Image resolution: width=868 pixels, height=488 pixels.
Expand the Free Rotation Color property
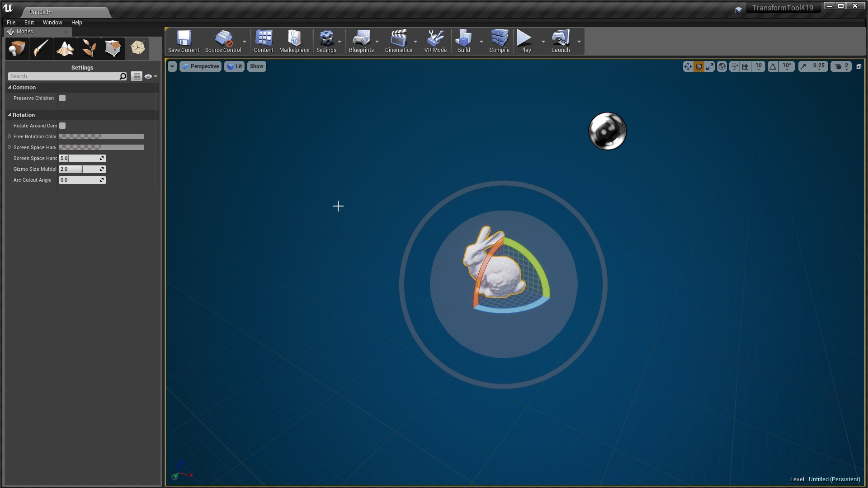9,136
